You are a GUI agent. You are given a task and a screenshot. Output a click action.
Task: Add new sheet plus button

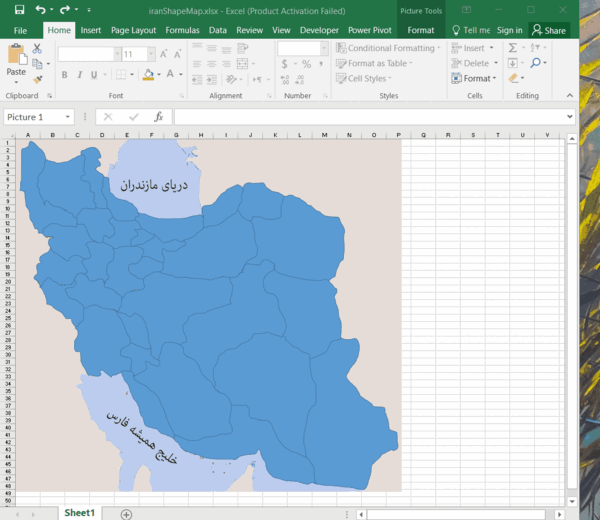click(126, 514)
